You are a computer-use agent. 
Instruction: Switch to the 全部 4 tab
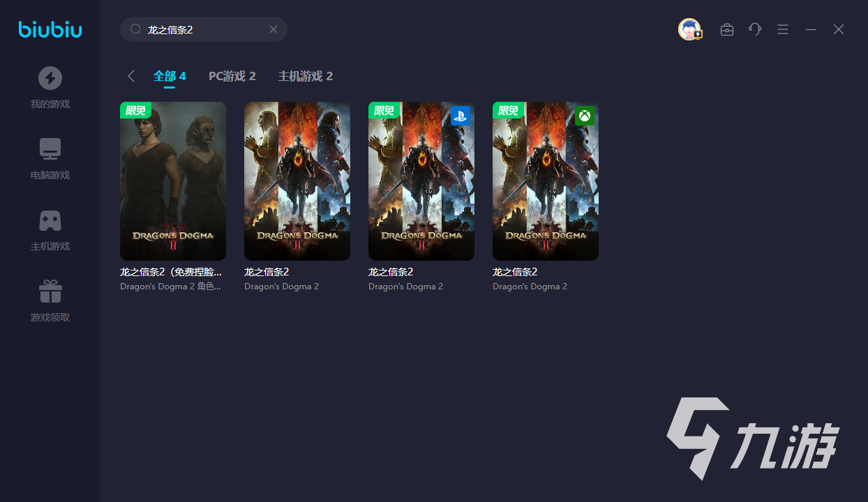coord(170,76)
